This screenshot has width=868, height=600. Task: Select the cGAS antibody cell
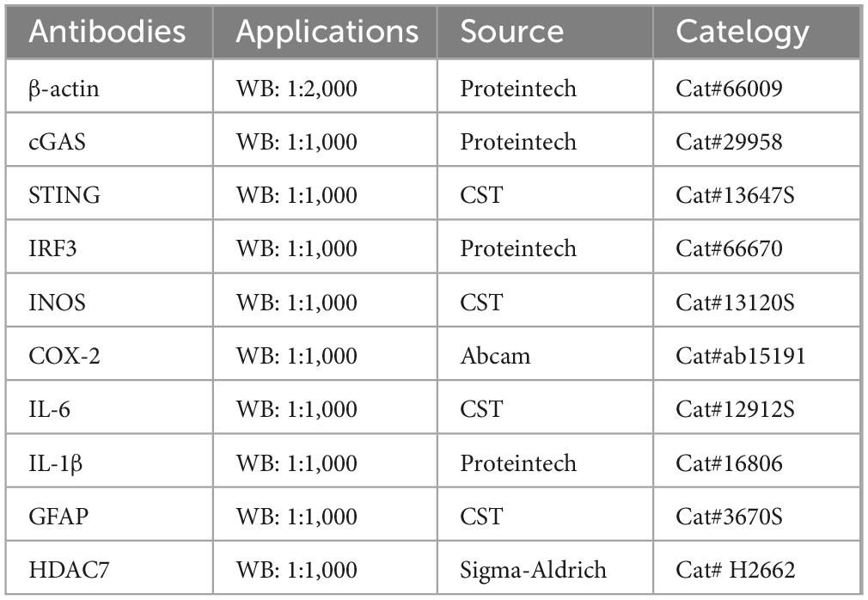point(56,141)
